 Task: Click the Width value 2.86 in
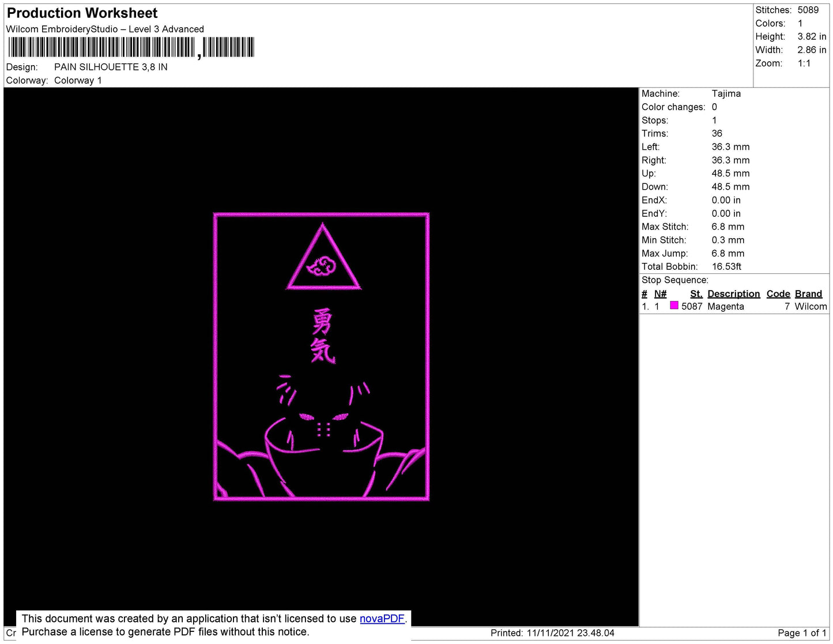812,50
